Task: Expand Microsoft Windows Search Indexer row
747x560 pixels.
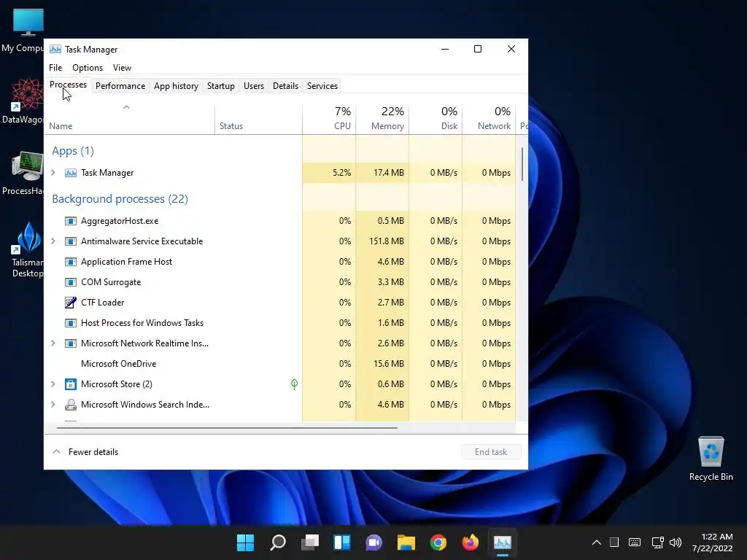Action: tap(53, 405)
